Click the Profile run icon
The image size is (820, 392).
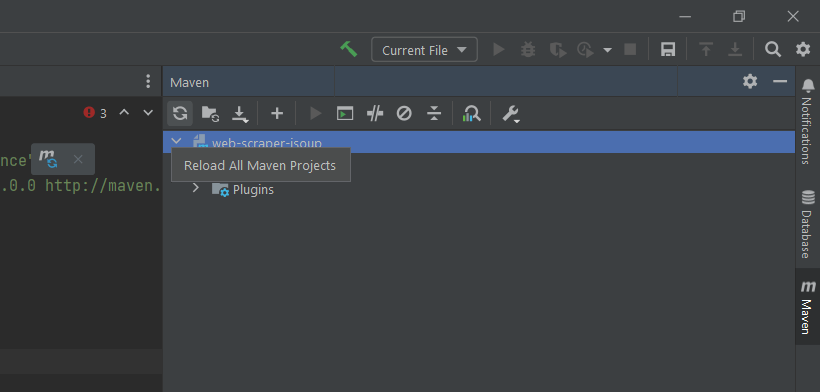585,50
